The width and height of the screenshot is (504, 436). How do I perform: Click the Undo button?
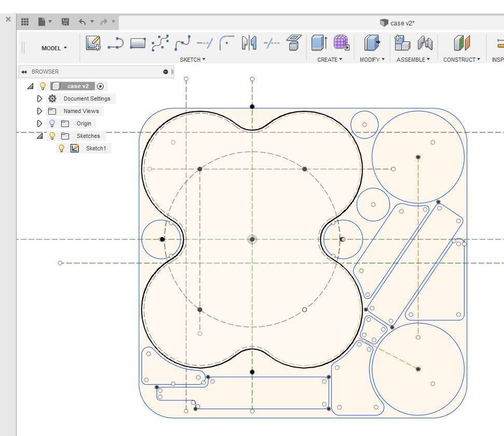click(x=82, y=22)
